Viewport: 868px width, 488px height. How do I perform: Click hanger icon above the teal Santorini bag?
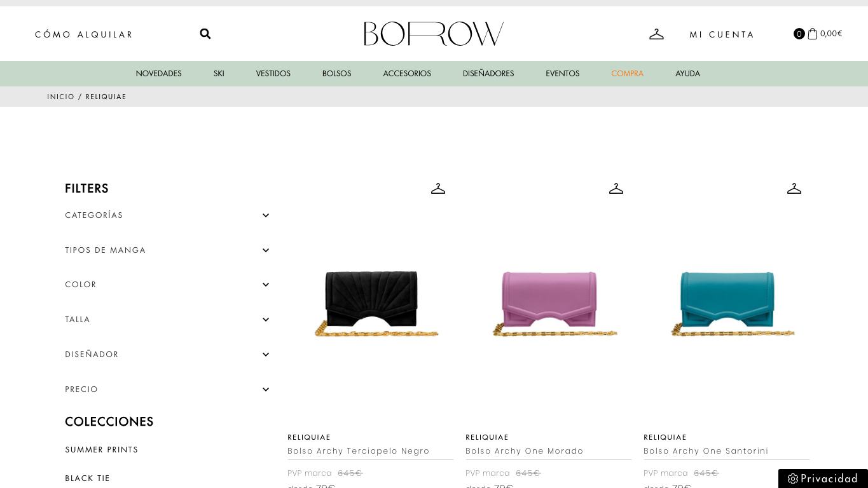click(794, 189)
